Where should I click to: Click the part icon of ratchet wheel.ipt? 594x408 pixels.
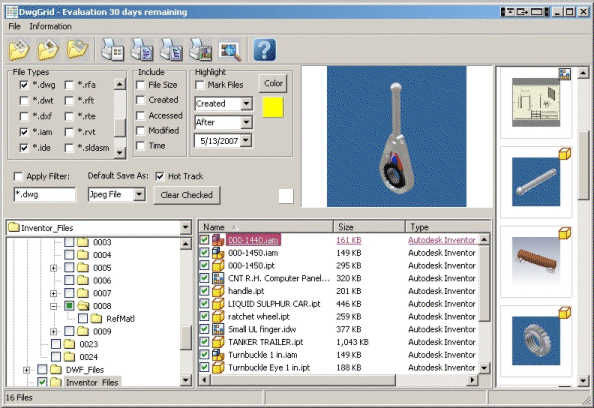[x=218, y=317]
